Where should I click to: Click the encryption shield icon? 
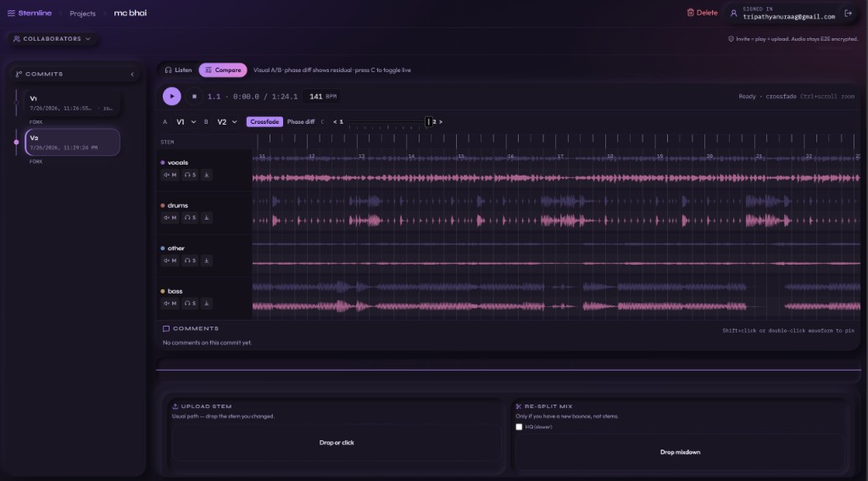click(731, 39)
